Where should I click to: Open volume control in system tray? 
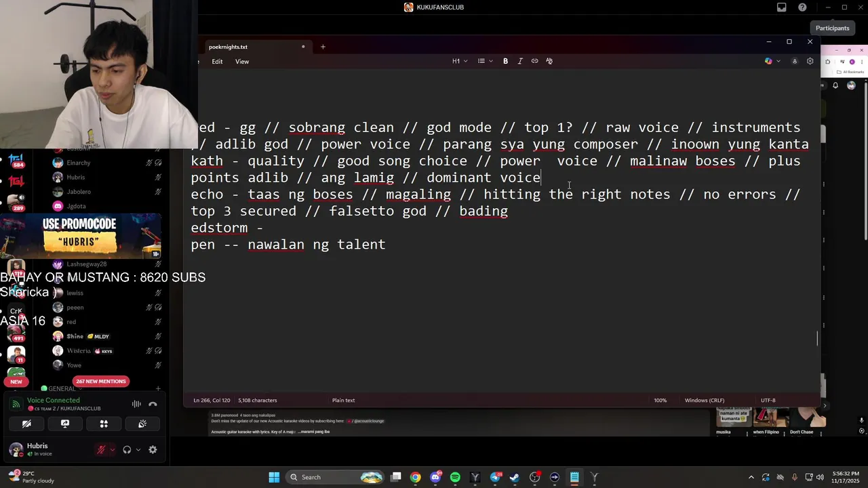click(820, 477)
